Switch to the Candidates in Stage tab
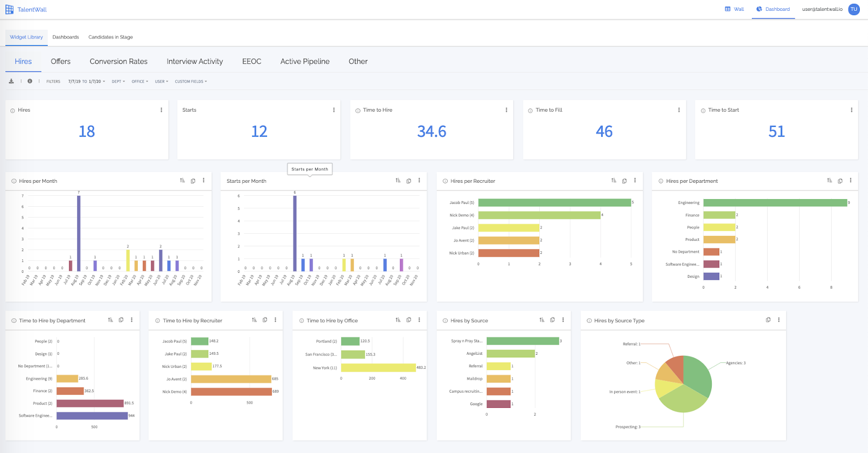 [111, 37]
